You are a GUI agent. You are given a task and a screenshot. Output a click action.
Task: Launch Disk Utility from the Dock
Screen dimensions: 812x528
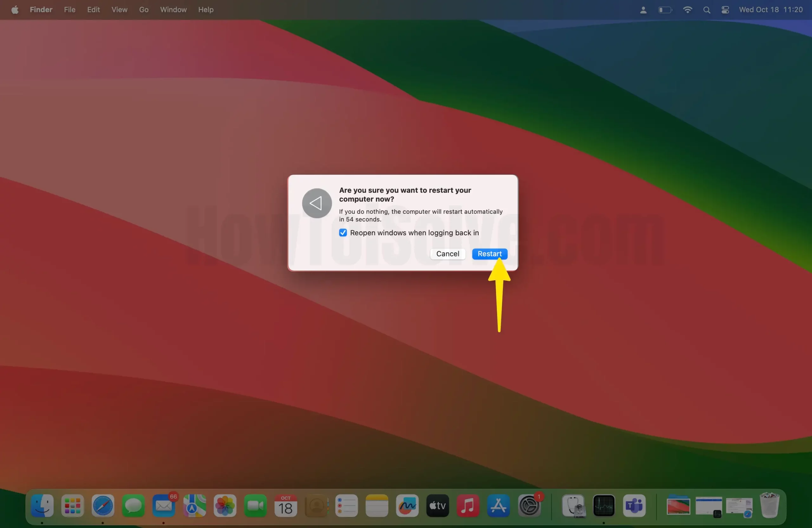tap(574, 505)
